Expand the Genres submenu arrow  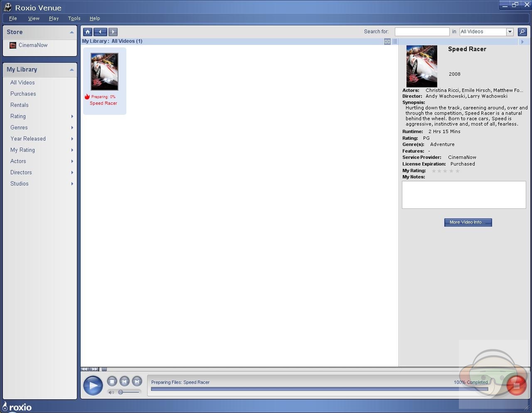pyautogui.click(x=72, y=128)
